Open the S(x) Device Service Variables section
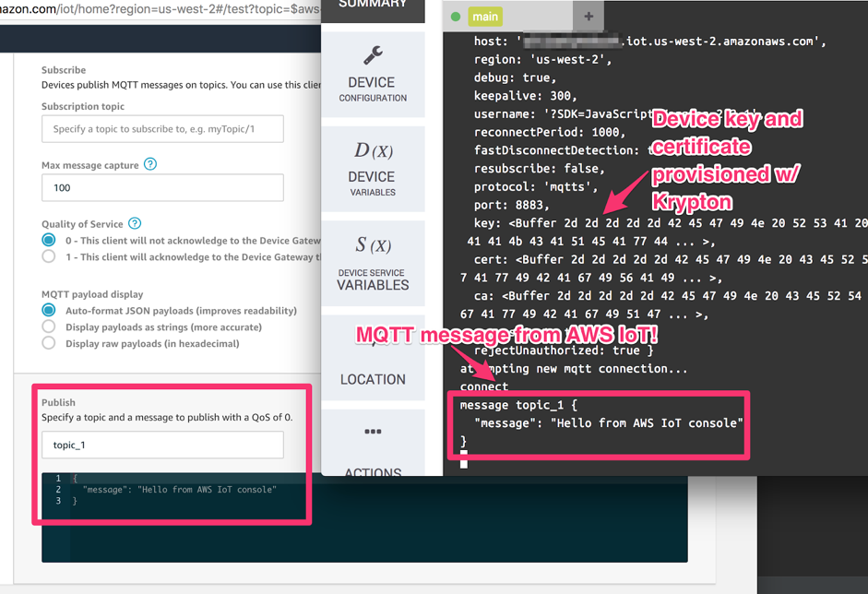 coord(373,245)
